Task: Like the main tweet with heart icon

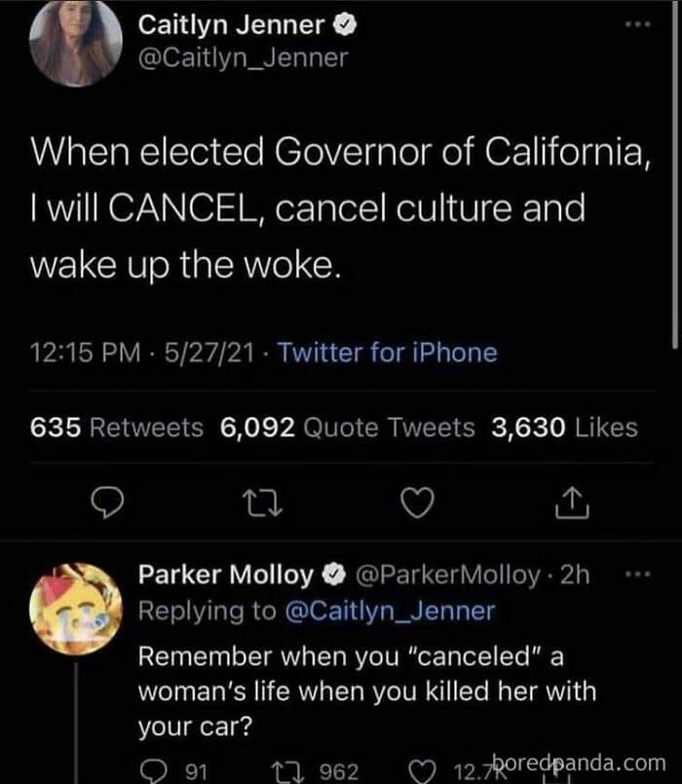Action: (x=418, y=503)
